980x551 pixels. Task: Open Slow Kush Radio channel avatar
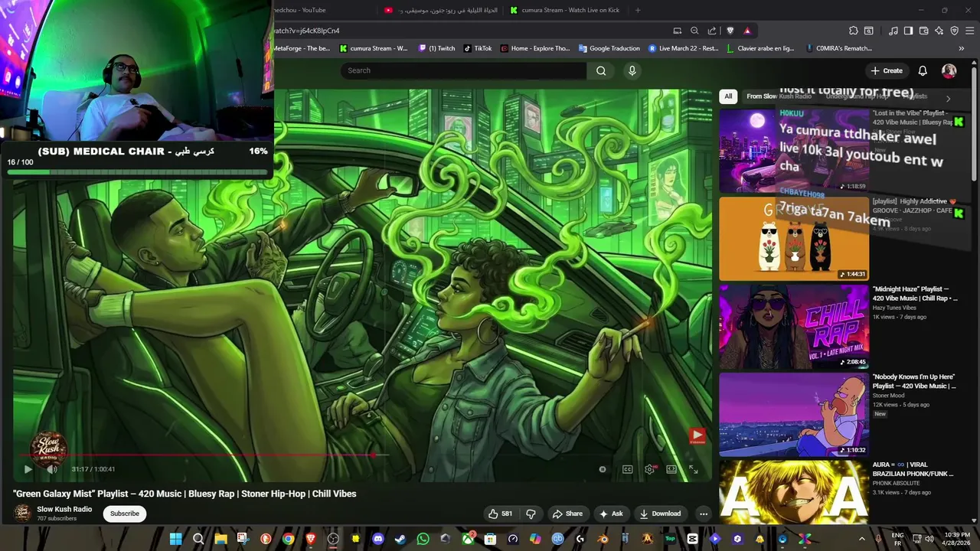23,514
